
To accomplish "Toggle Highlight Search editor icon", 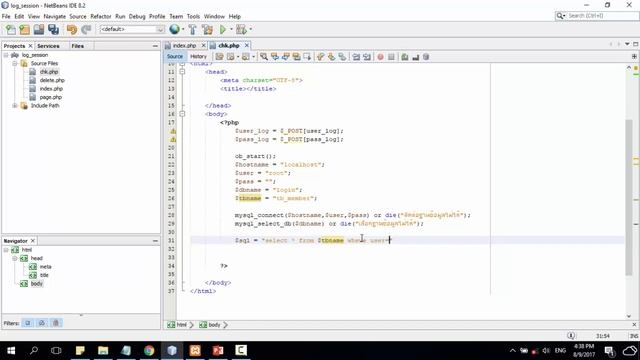I will pyautogui.click(x=296, y=57).
